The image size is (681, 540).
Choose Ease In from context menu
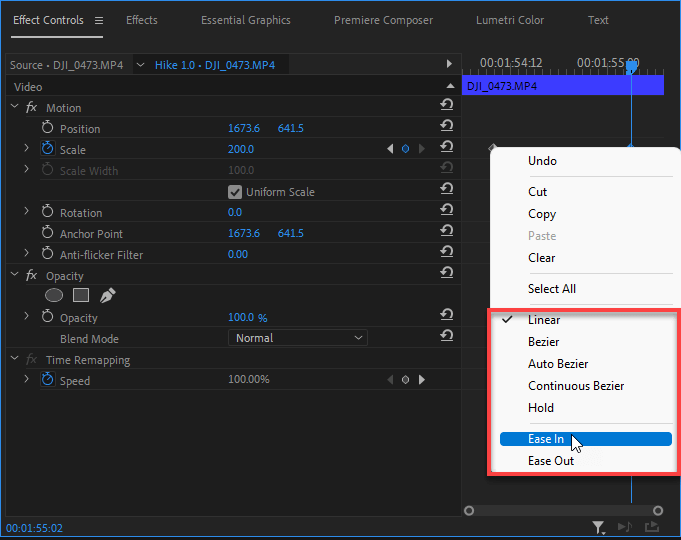tap(586, 439)
